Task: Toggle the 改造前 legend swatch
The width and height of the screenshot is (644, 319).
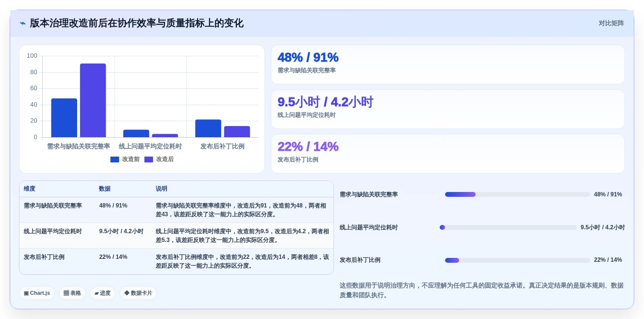Action: (x=115, y=159)
